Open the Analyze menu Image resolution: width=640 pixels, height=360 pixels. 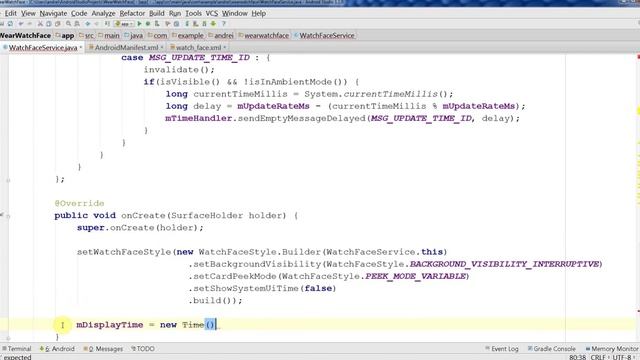[103, 13]
